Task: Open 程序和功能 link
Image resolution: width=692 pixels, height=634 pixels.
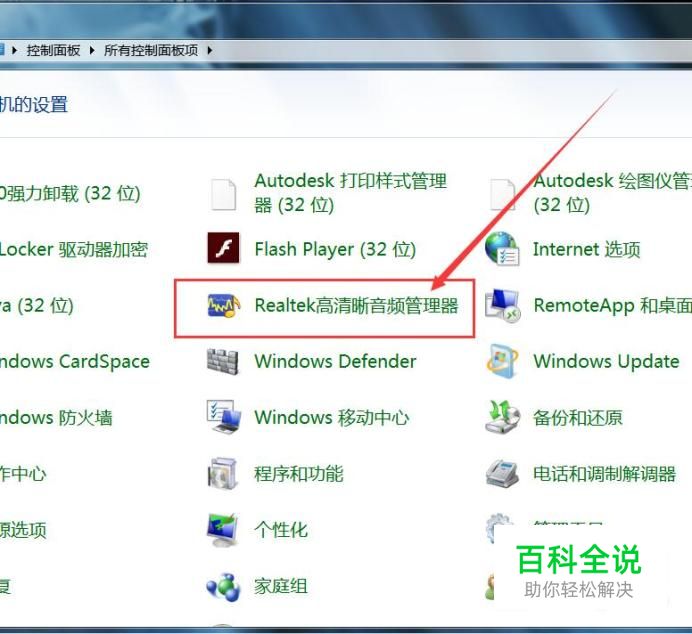Action: (x=299, y=474)
